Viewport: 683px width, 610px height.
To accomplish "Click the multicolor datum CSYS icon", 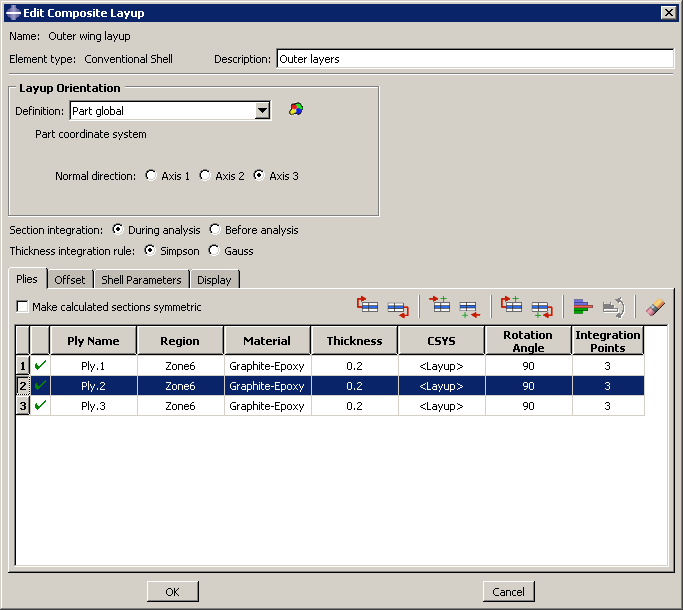I will click(295, 110).
